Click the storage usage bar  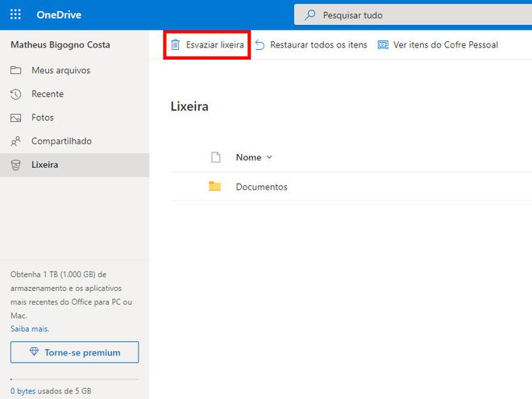pyautogui.click(x=74, y=379)
